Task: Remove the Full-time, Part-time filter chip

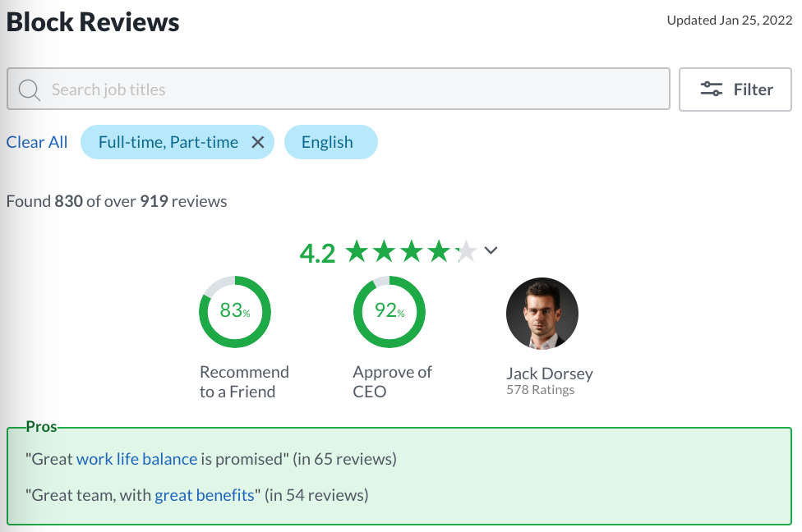Action: [x=258, y=142]
